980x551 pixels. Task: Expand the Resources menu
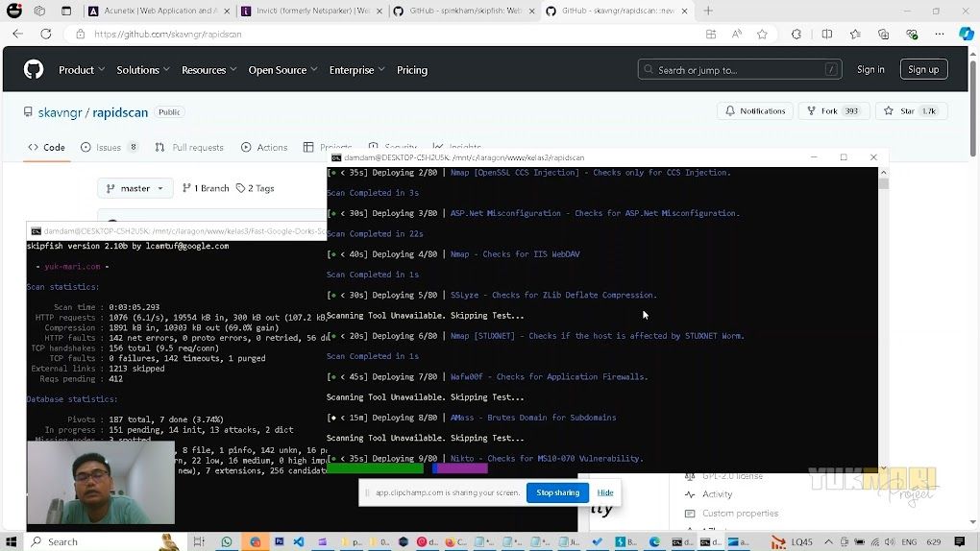pos(208,70)
